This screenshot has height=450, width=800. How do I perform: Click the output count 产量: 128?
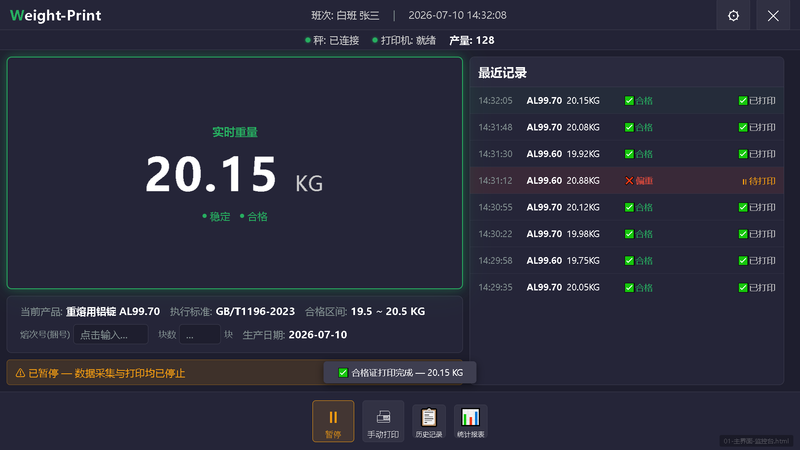471,40
